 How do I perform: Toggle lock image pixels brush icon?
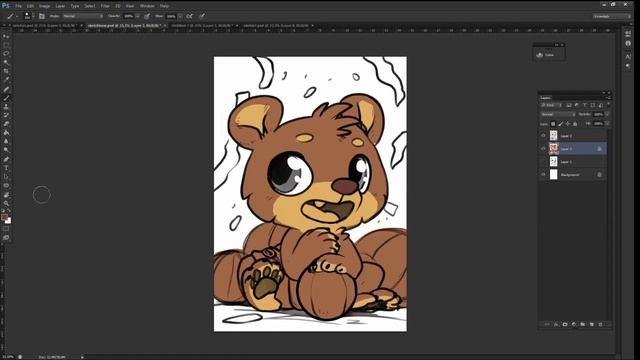pos(560,124)
